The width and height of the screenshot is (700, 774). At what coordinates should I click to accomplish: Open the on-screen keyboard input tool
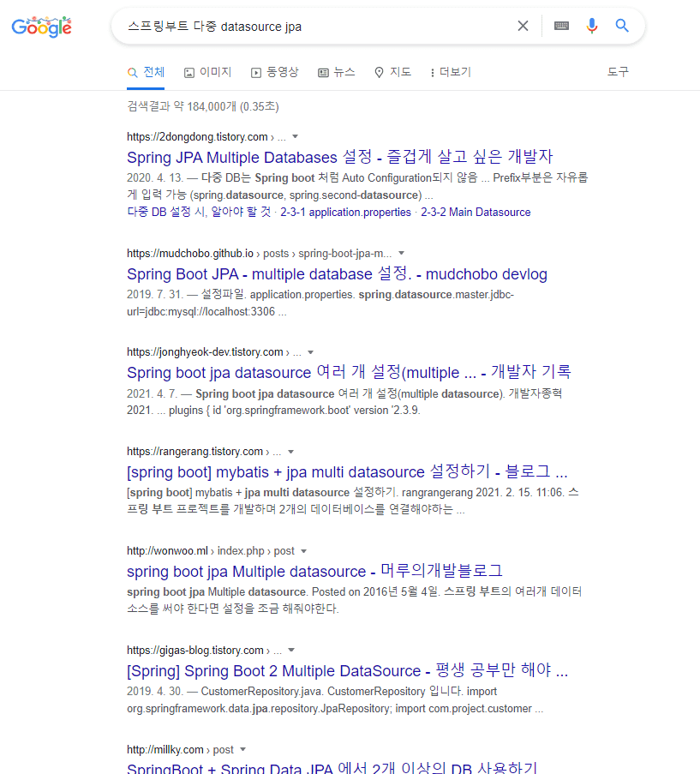(561, 26)
